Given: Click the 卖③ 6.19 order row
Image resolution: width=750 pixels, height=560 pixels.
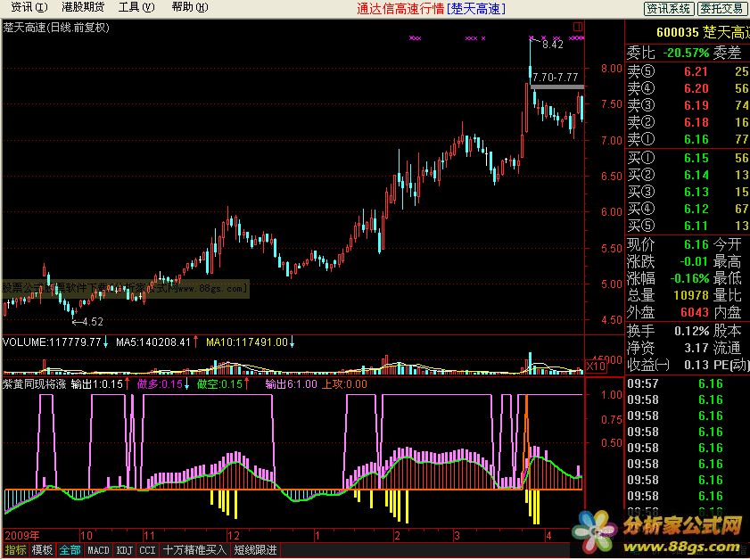Looking at the screenshot, I should [x=688, y=105].
